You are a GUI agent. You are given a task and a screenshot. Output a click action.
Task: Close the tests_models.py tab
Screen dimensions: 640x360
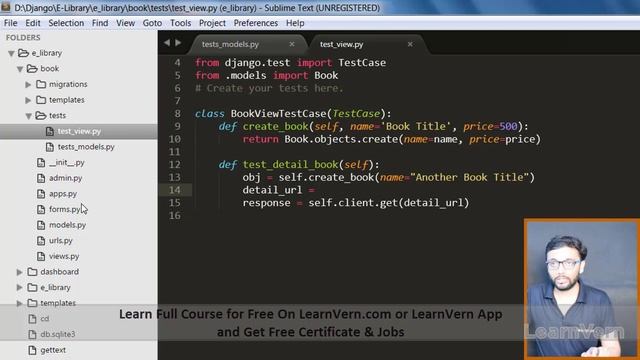[292, 44]
